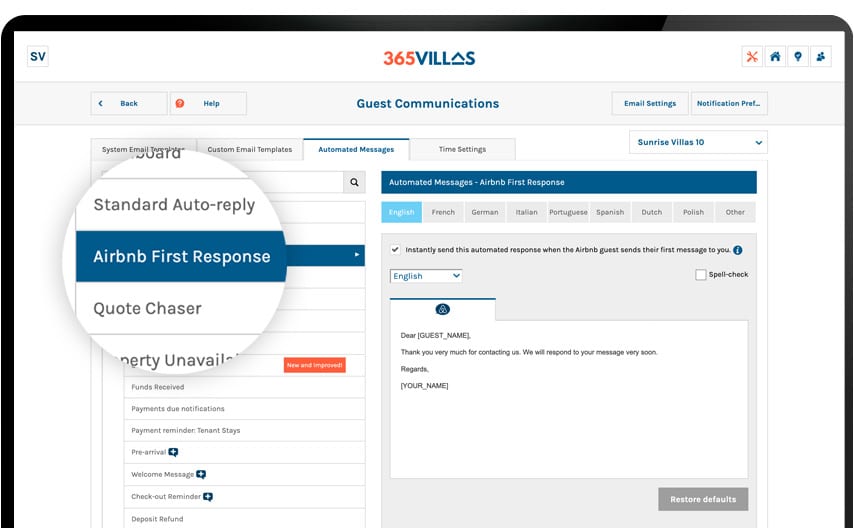Click the Restore defaults button
This screenshot has width=854, height=528.
point(703,499)
